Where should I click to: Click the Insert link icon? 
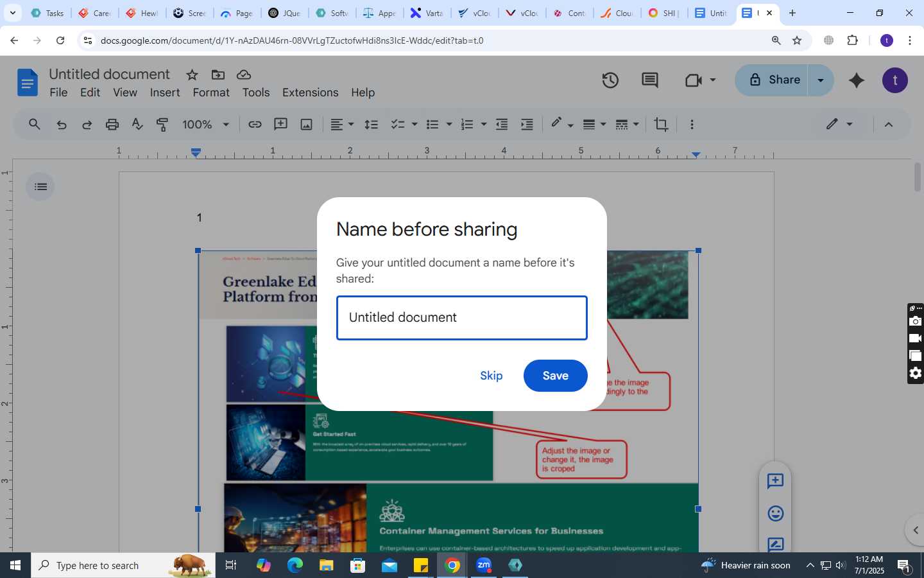255,125
